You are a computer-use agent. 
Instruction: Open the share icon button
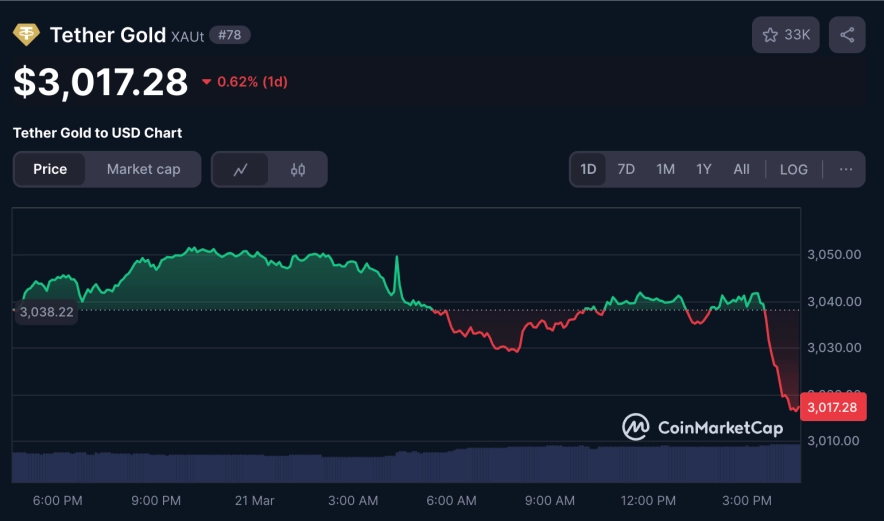pyautogui.click(x=847, y=35)
